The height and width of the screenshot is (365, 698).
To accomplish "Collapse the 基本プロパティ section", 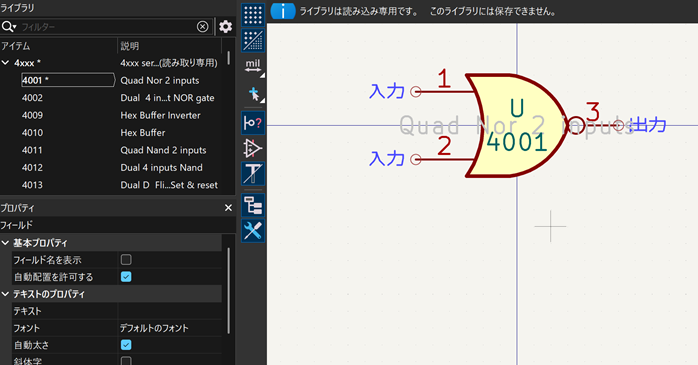I will click(x=5, y=243).
